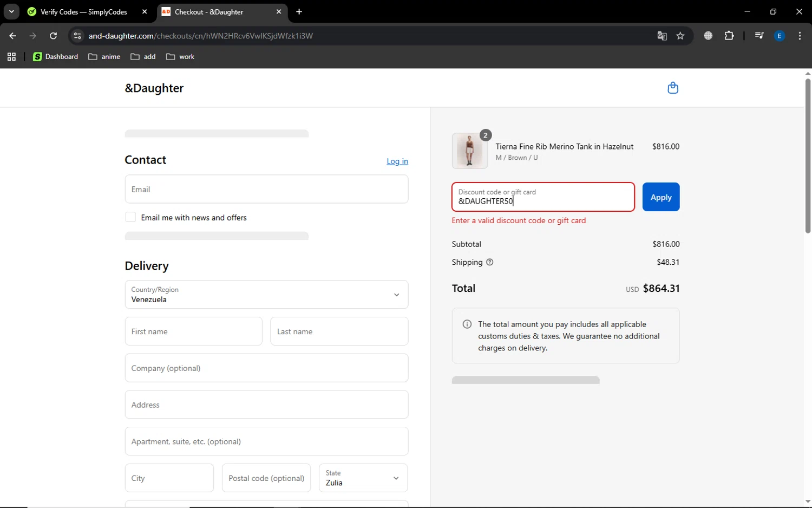812x508 pixels.
Task: Focus the Last name field
Action: (x=339, y=331)
